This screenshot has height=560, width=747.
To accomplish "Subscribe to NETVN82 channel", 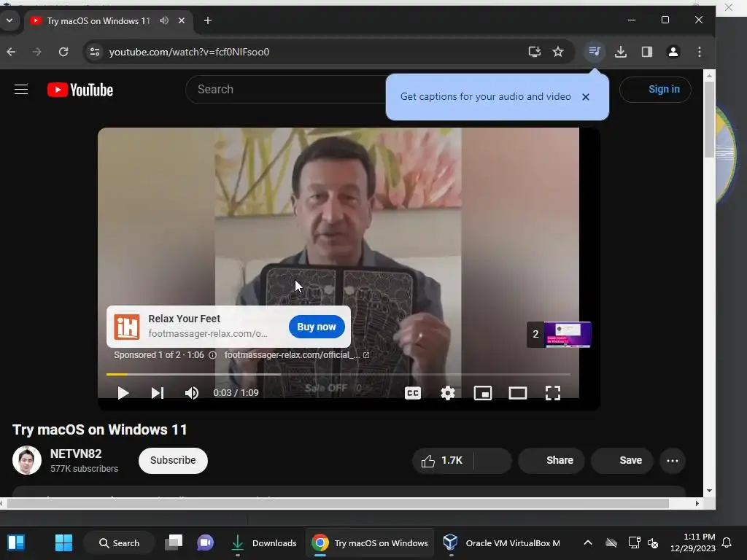I will click(x=173, y=461).
